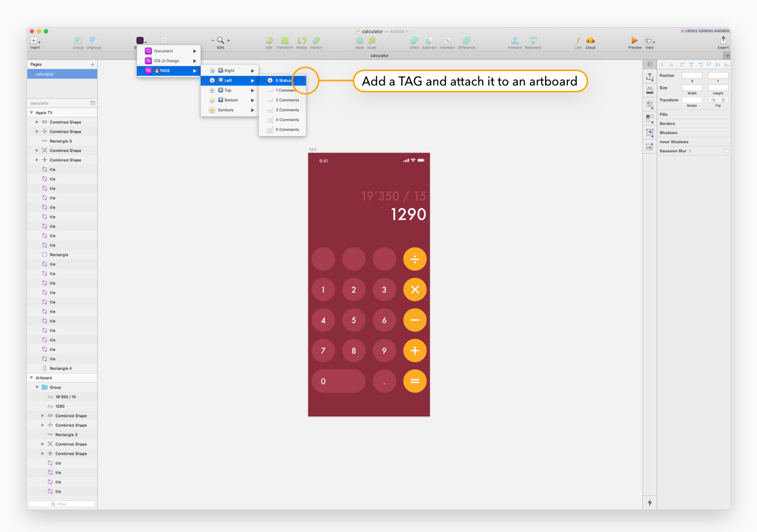Collapse the pages list toggle beside calculator header
The width and height of the screenshot is (757, 532).
[x=92, y=104]
